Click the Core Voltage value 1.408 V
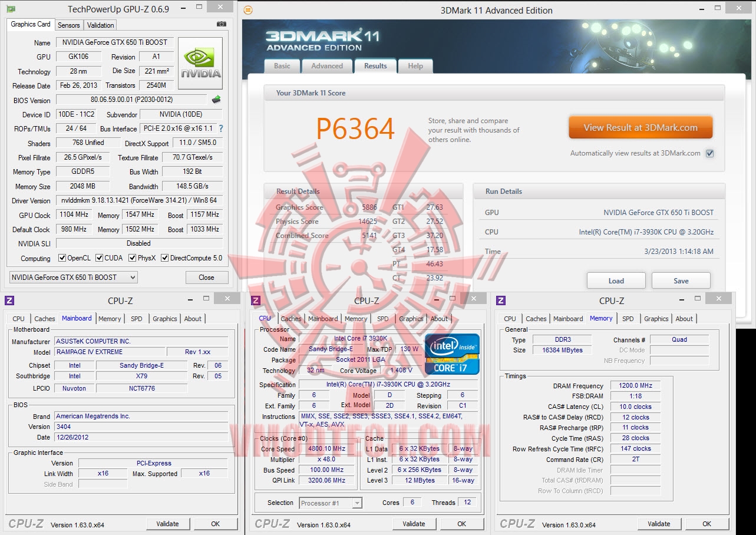 [401, 371]
